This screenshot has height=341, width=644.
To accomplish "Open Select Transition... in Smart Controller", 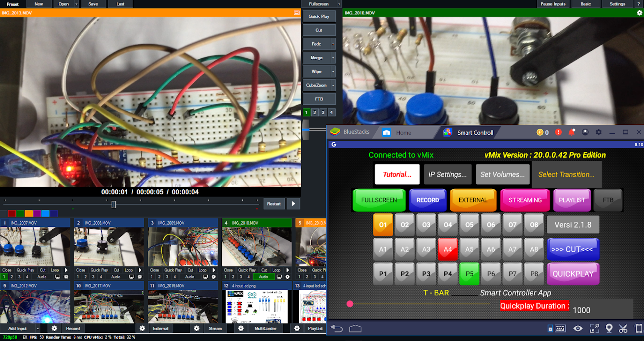I will [x=567, y=174].
